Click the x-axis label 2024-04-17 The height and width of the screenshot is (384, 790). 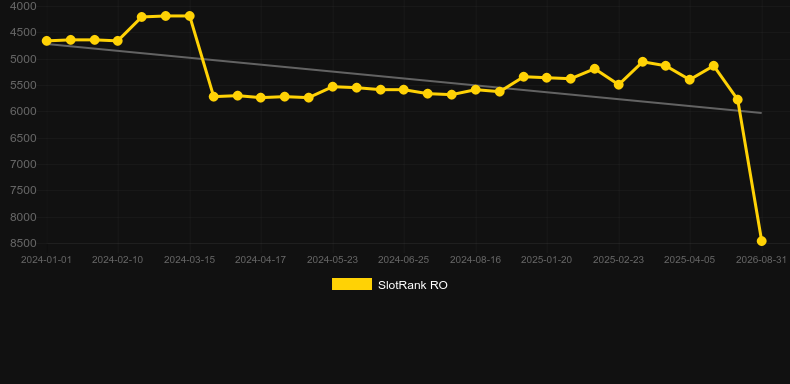[260, 260]
